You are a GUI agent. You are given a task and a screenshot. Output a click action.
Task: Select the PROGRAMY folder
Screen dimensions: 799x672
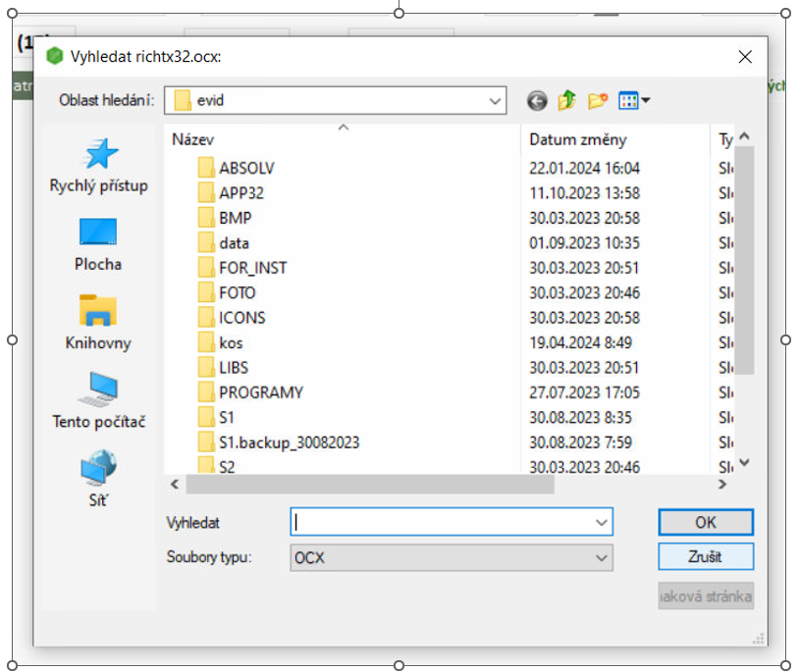[260, 392]
